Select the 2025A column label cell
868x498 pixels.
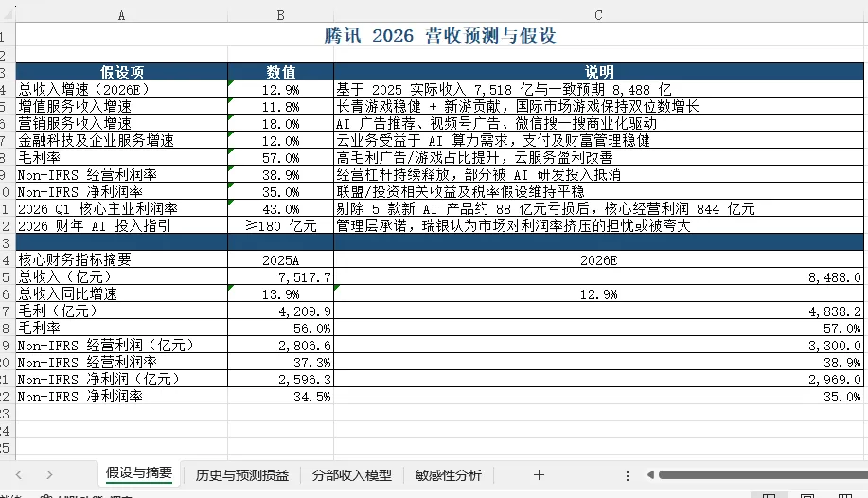(281, 259)
